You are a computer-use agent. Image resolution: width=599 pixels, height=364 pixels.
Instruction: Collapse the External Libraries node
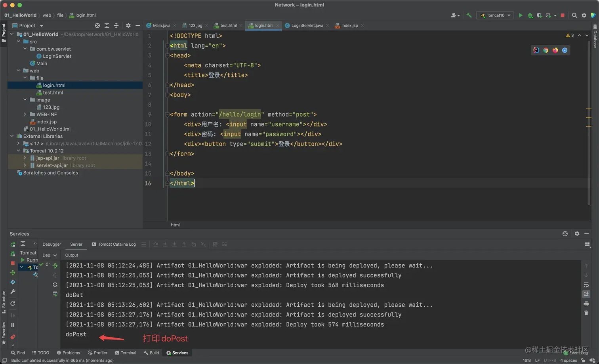click(12, 136)
